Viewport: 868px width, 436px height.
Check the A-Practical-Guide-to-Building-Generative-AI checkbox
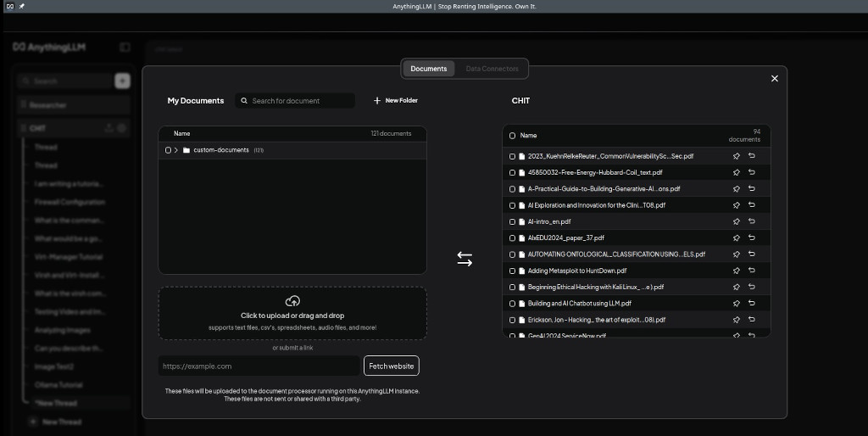coord(512,189)
